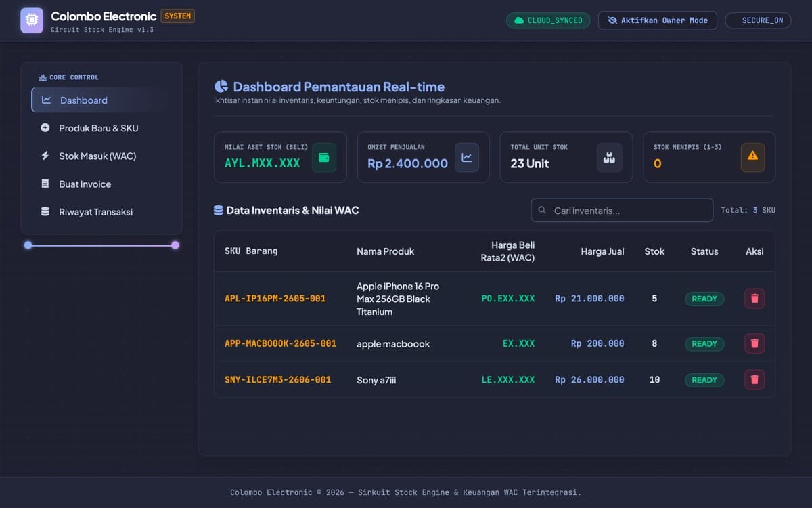
Task: Click the warning triangle icon in Stok Menipis card
Action: pyautogui.click(x=752, y=156)
